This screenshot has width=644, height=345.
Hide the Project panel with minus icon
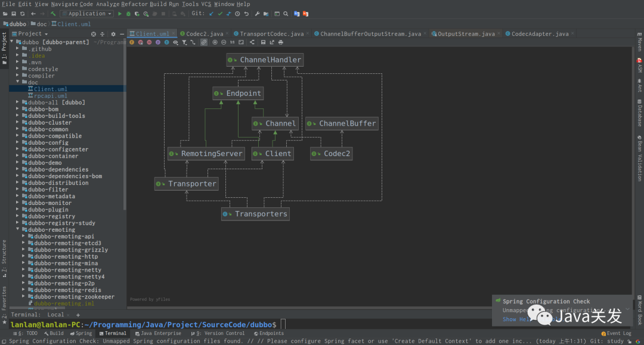point(122,34)
